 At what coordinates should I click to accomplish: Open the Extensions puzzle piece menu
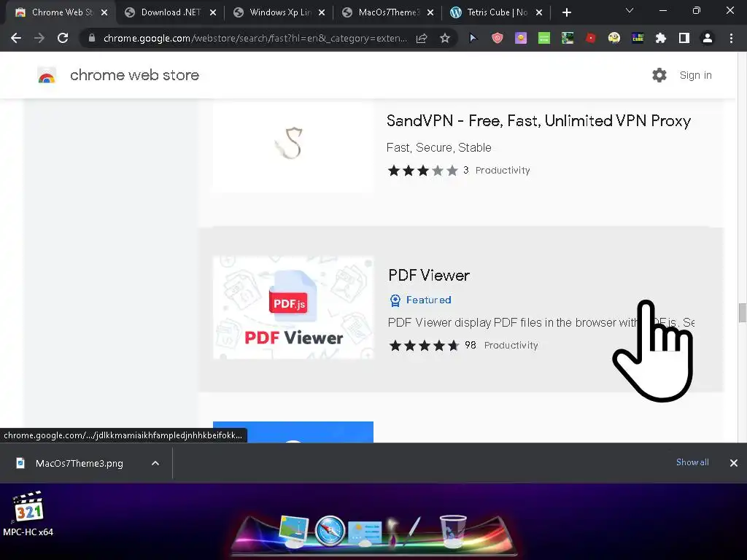coord(661,38)
